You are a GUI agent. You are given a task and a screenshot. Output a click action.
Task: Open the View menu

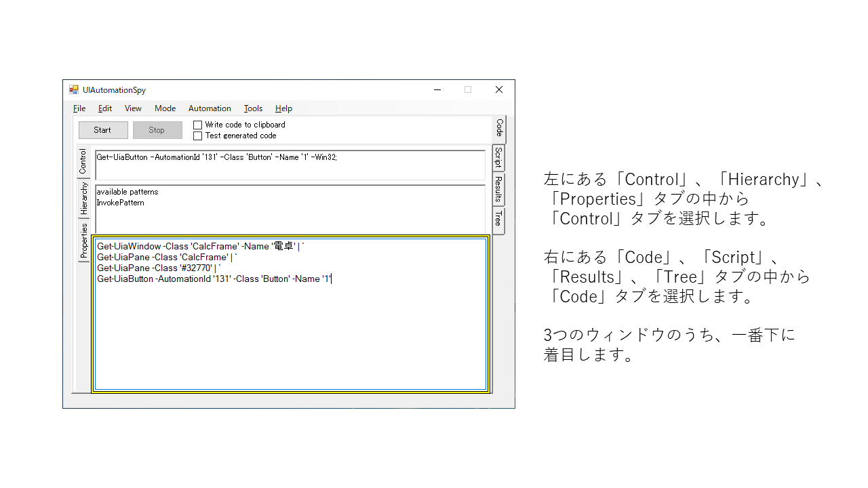[x=133, y=108]
